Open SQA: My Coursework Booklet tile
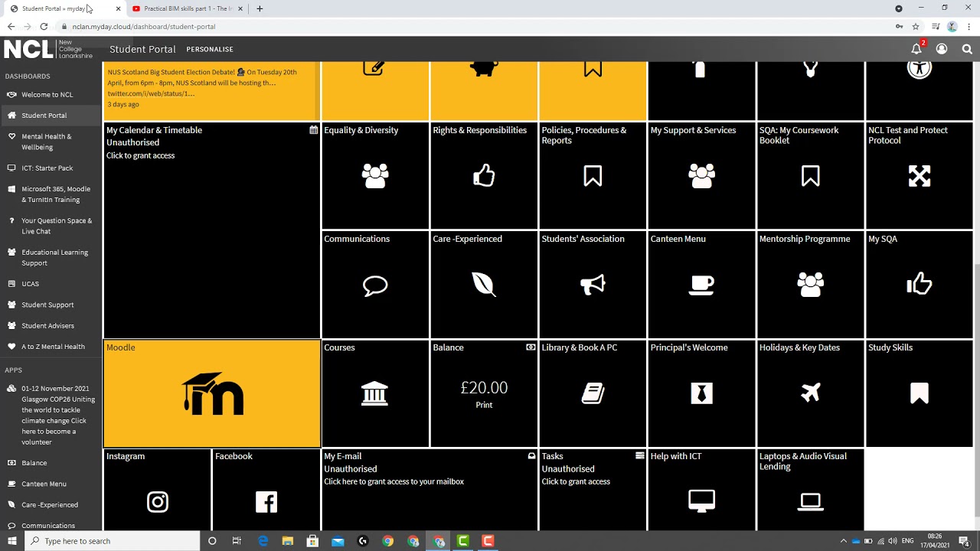980x551 pixels. pyautogui.click(x=810, y=175)
